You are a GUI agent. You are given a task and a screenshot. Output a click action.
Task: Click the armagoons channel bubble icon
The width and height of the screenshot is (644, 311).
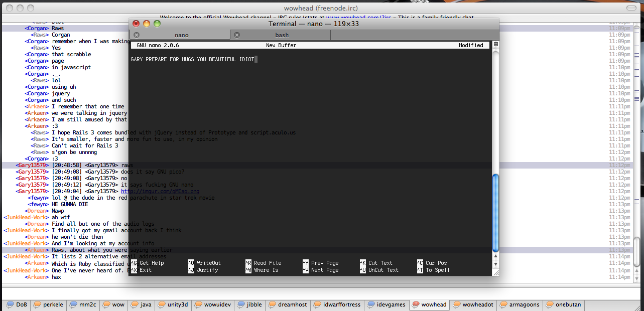[x=503, y=304]
